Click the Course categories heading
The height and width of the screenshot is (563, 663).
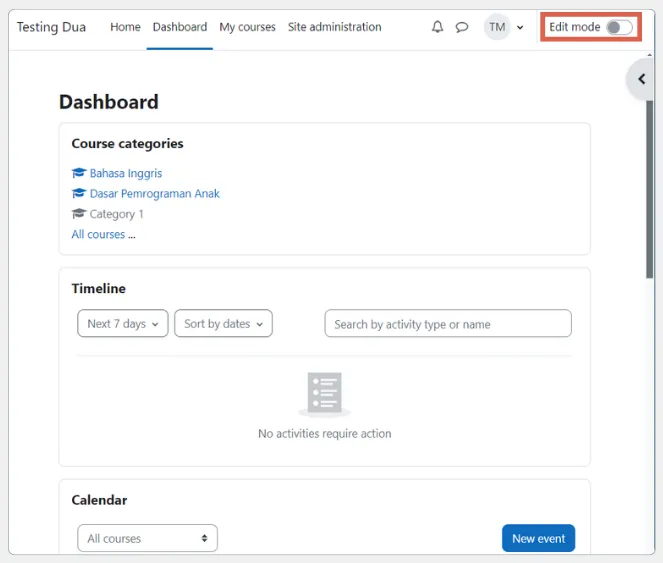127,144
